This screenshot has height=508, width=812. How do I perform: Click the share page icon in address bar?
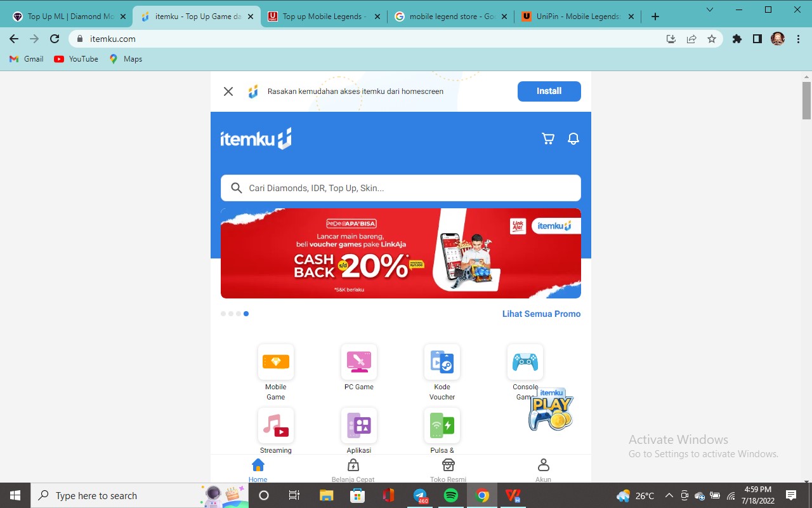click(691, 39)
